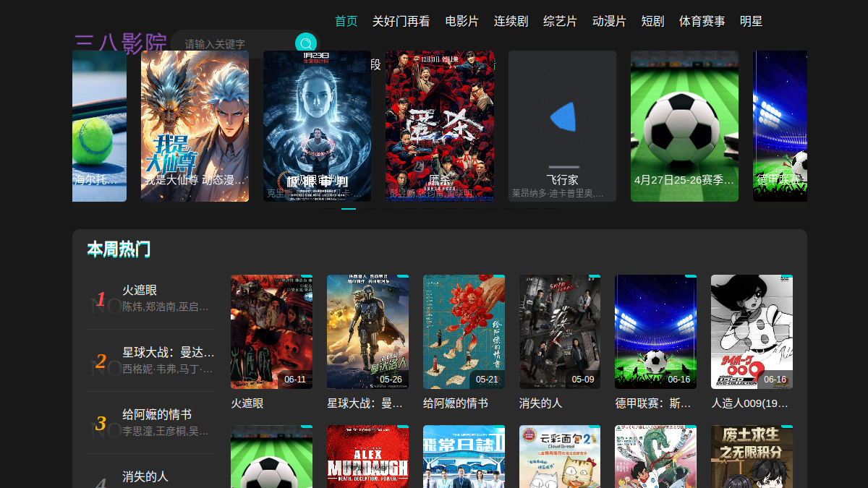Viewport: 868px width, 488px height.
Task: Open the 废土求生之无限积分 poster
Action: (752, 457)
